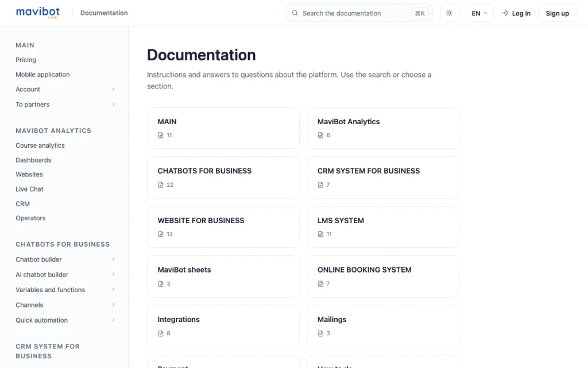Image resolution: width=588 pixels, height=368 pixels.
Task: Click document icon in ONLINE BOOKING SYSTEM card
Action: coord(320,283)
